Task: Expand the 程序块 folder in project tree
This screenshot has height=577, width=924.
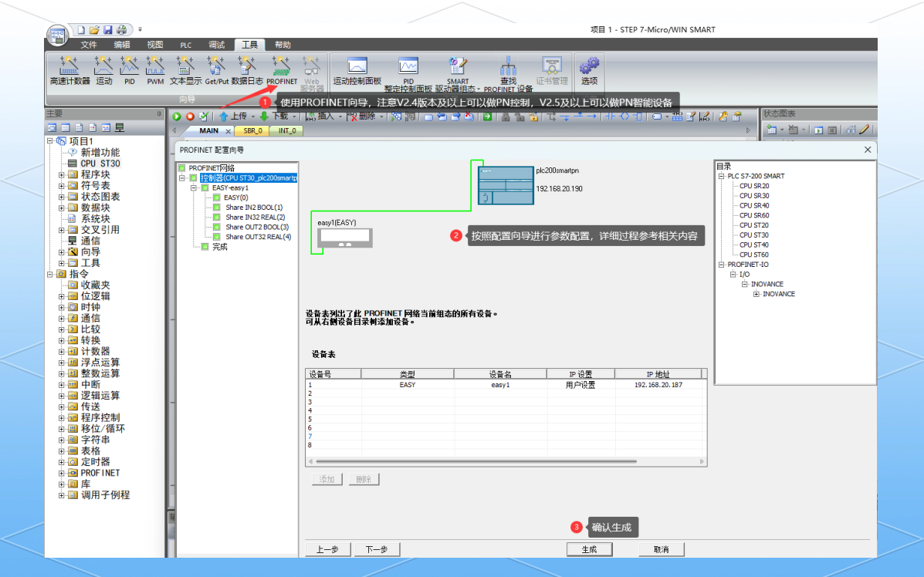Action: coord(62,175)
